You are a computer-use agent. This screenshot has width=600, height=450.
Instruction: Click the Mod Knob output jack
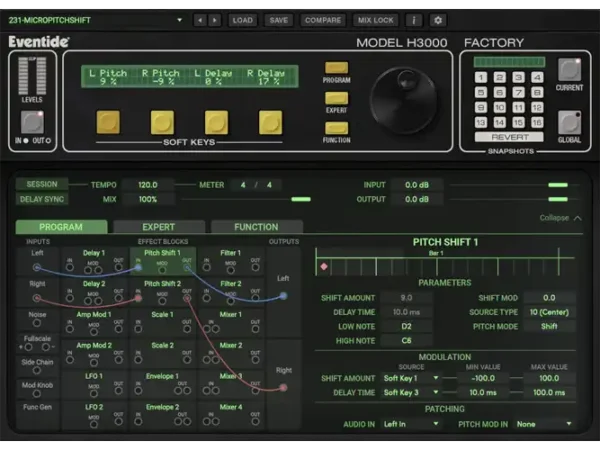click(37, 393)
